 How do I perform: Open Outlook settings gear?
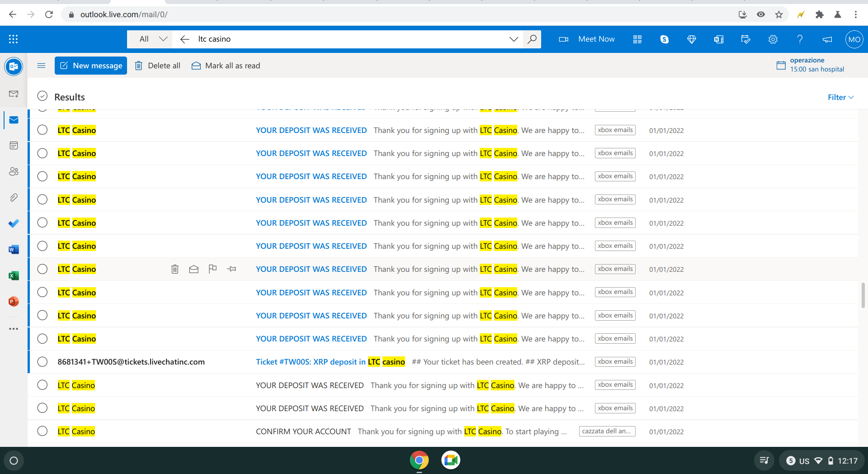(x=773, y=39)
